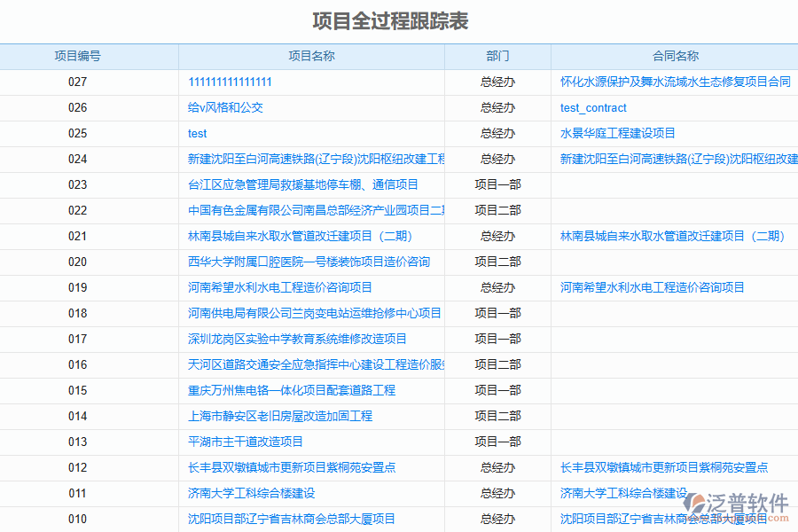The height and width of the screenshot is (532, 798).
Task: Open 林南县城自来水取水管道改迁建项目（二期）
Action: tap(300, 236)
